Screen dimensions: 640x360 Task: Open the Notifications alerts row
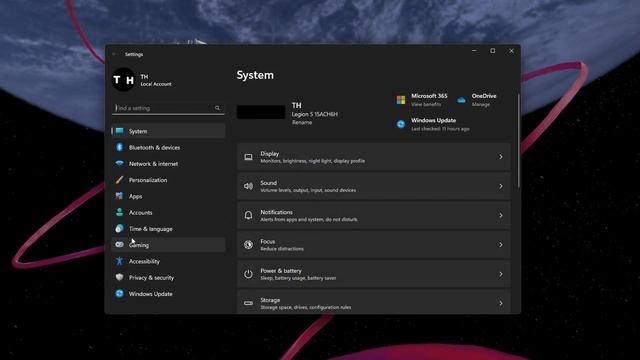(373, 216)
